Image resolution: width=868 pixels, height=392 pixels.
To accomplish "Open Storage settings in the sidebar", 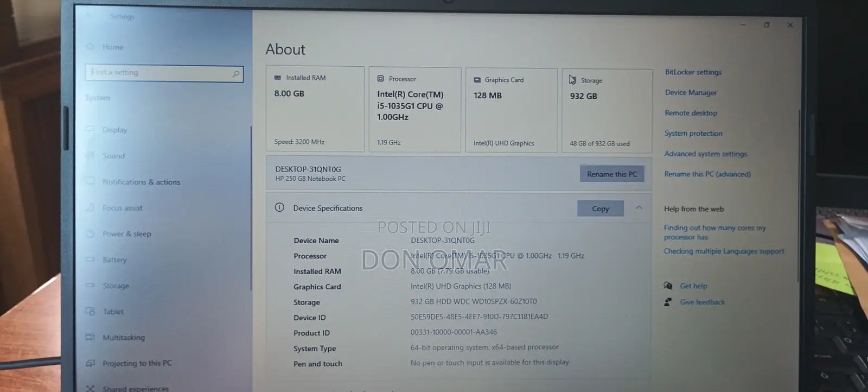I will tap(116, 286).
